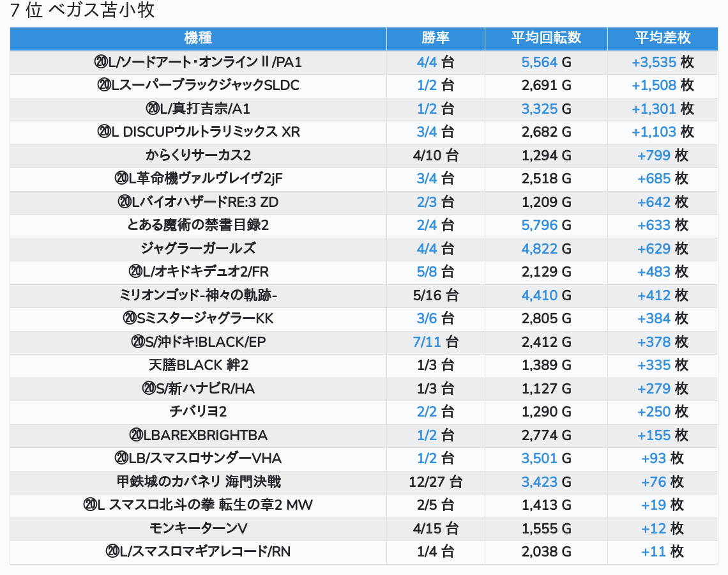Select the 3,423 G spins value
This screenshot has height=575, width=728.
(546, 482)
